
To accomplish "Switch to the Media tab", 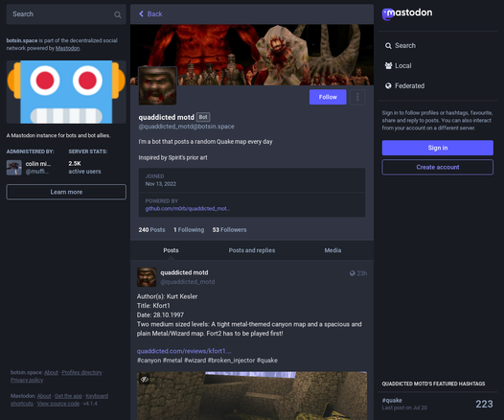I will click(332, 250).
